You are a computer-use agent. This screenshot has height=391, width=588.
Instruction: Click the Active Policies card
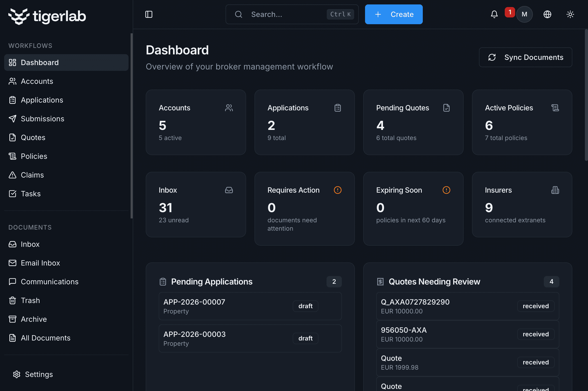(522, 122)
